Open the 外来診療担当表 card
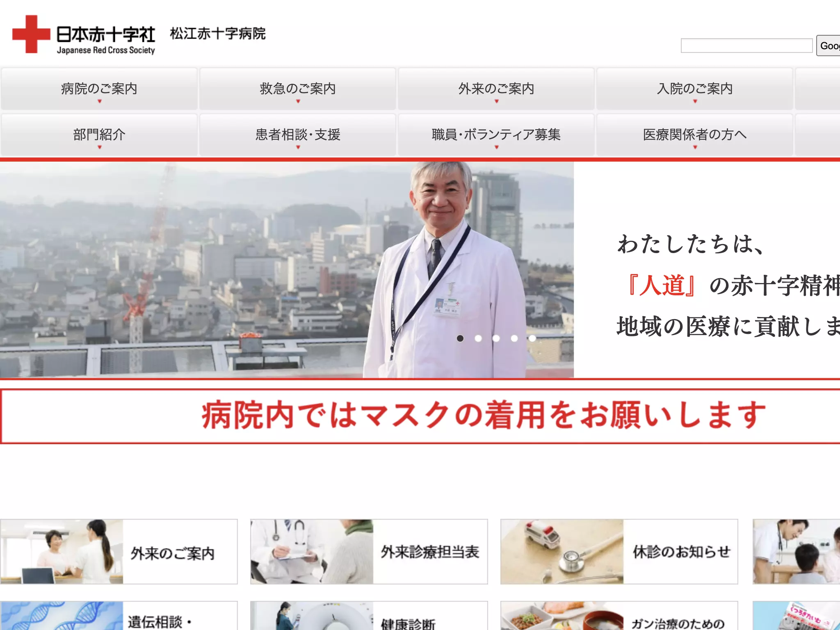The width and height of the screenshot is (840, 630). pyautogui.click(x=369, y=552)
